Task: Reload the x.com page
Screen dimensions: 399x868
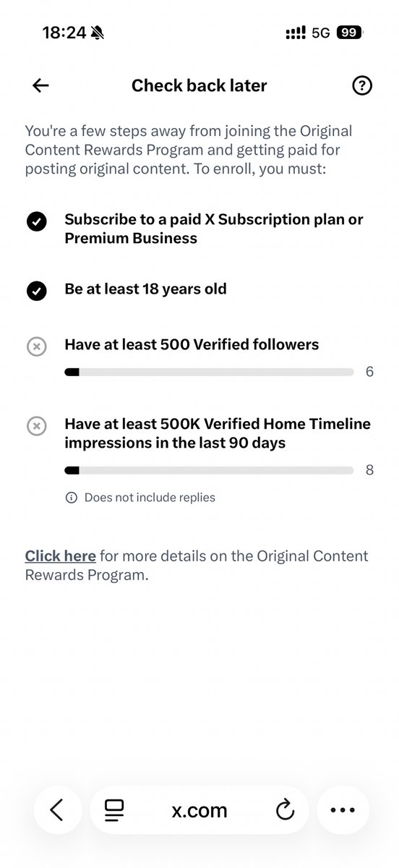Action: click(x=286, y=810)
